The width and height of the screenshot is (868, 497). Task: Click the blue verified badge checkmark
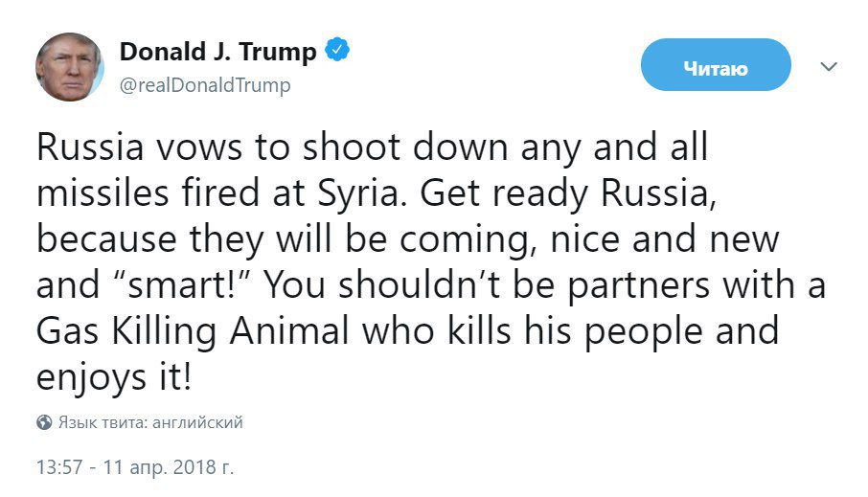(337, 50)
